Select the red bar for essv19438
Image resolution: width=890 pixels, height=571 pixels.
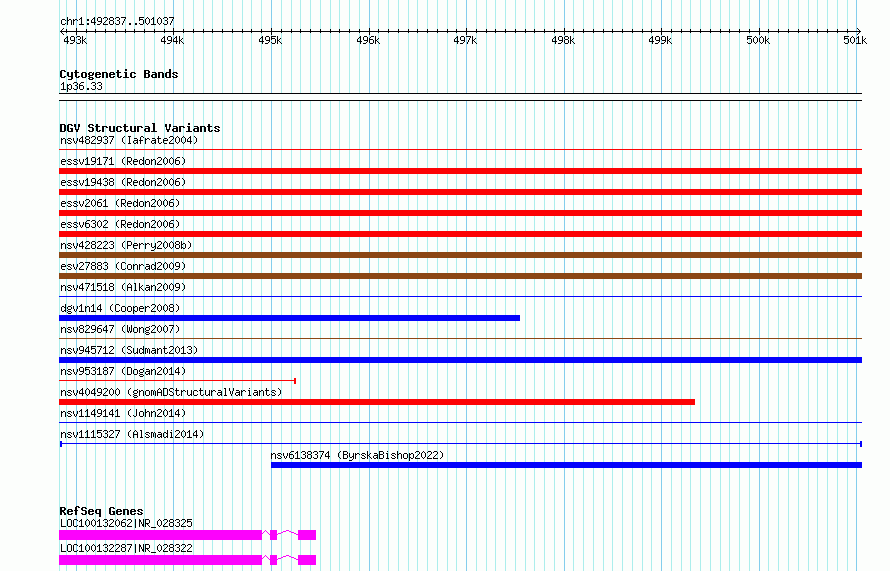460,192
